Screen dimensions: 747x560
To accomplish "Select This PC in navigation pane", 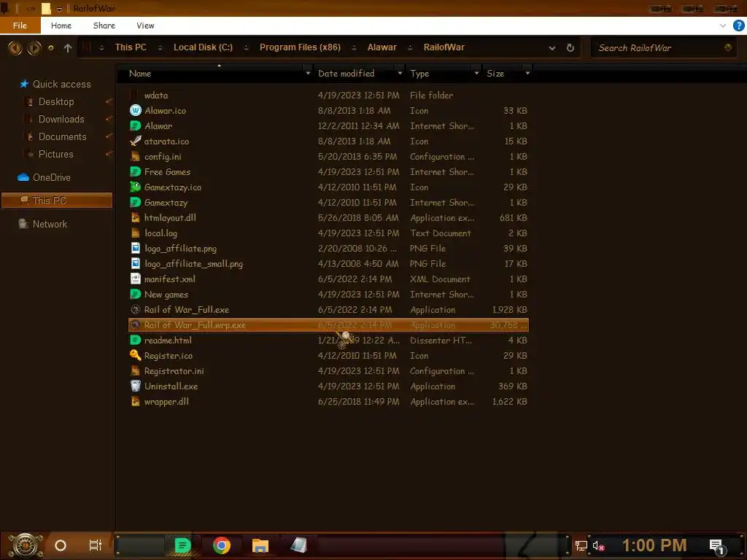I will click(57, 201).
